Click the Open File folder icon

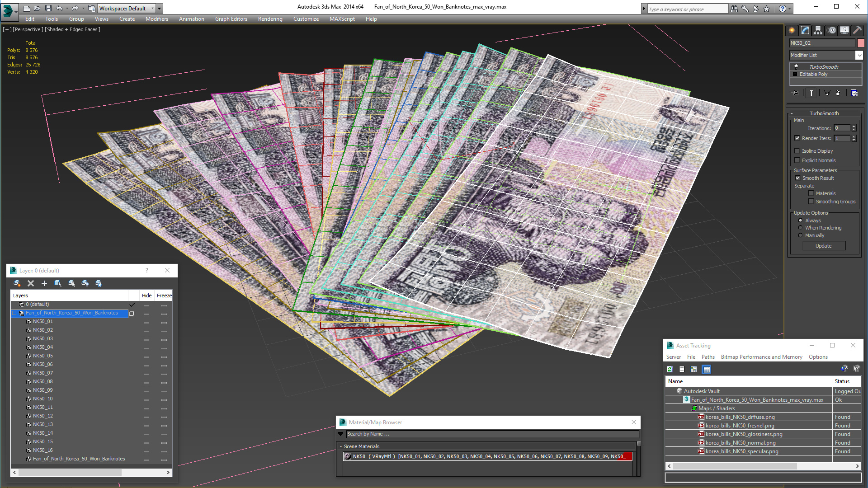37,8
